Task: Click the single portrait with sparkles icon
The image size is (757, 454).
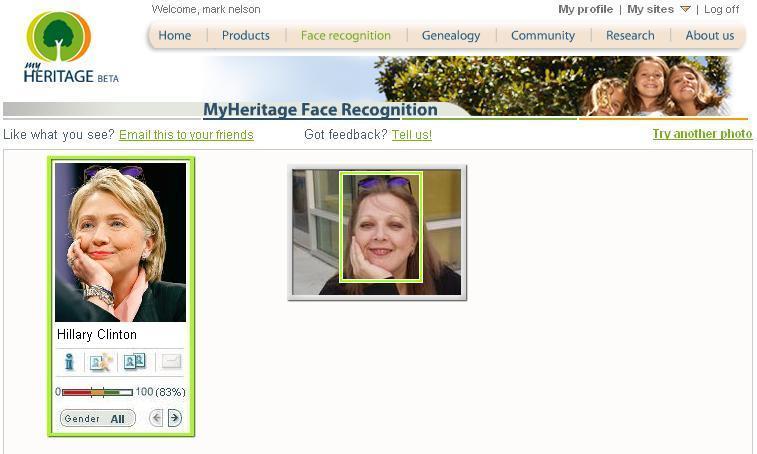Action: pyautogui.click(x=101, y=362)
